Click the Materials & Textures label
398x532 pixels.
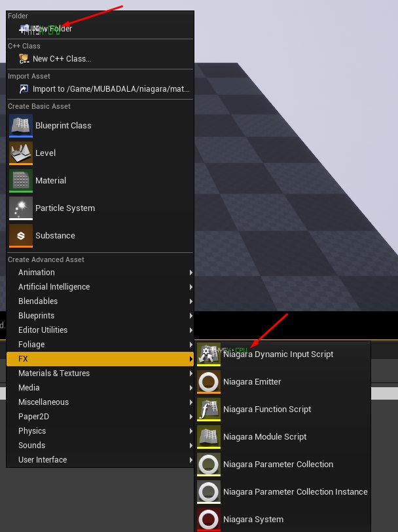click(54, 373)
